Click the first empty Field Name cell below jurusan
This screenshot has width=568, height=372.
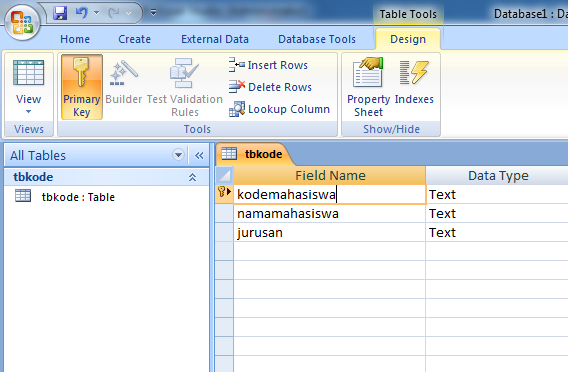click(x=330, y=251)
